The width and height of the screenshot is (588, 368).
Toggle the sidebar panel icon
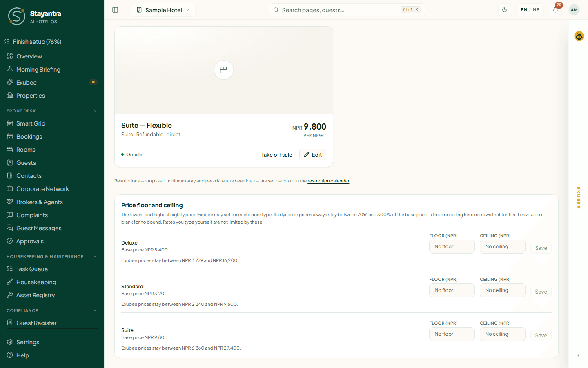point(115,10)
